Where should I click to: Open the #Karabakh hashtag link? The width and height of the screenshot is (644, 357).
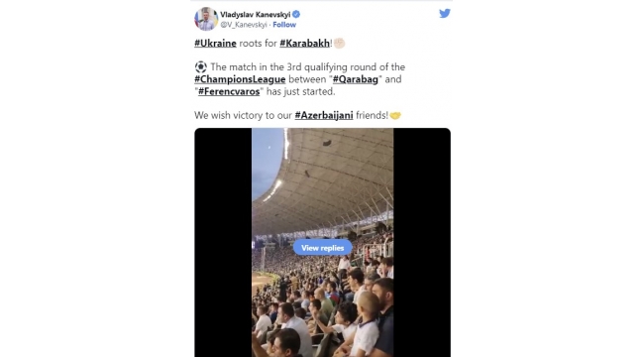click(305, 44)
